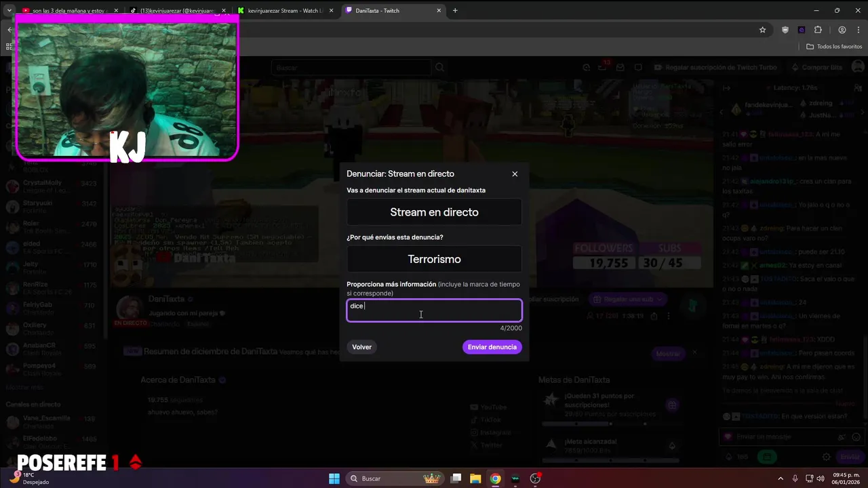
Task: Click the Volver button
Action: (361, 347)
